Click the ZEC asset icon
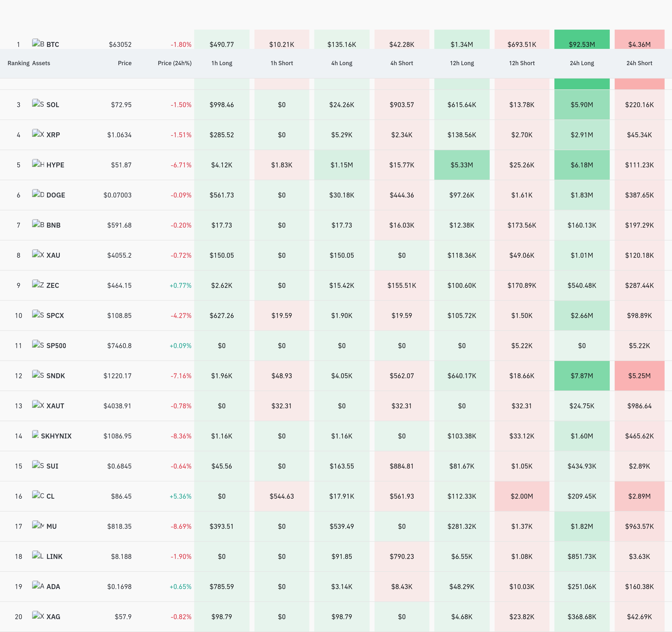The height and width of the screenshot is (632, 672). pos(38,284)
